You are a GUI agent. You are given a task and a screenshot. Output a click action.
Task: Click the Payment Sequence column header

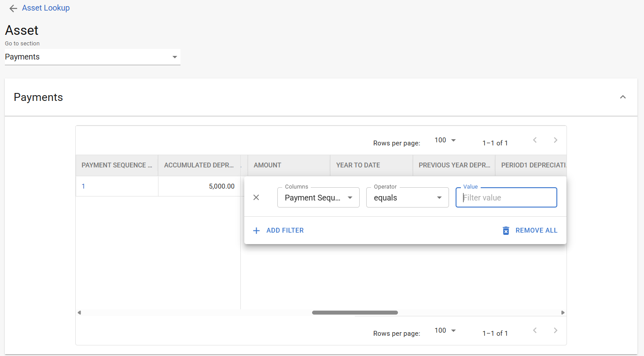(x=116, y=165)
